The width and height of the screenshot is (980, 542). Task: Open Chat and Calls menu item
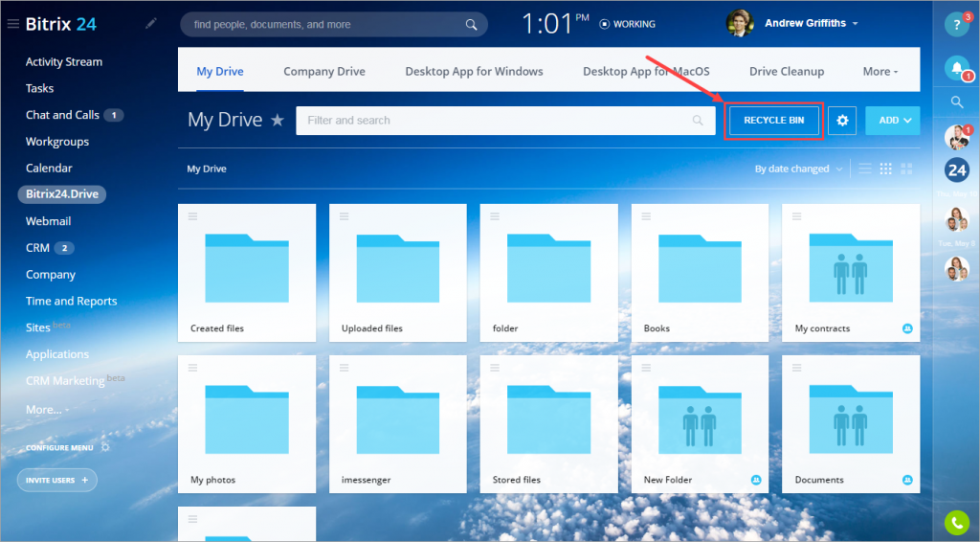(62, 115)
